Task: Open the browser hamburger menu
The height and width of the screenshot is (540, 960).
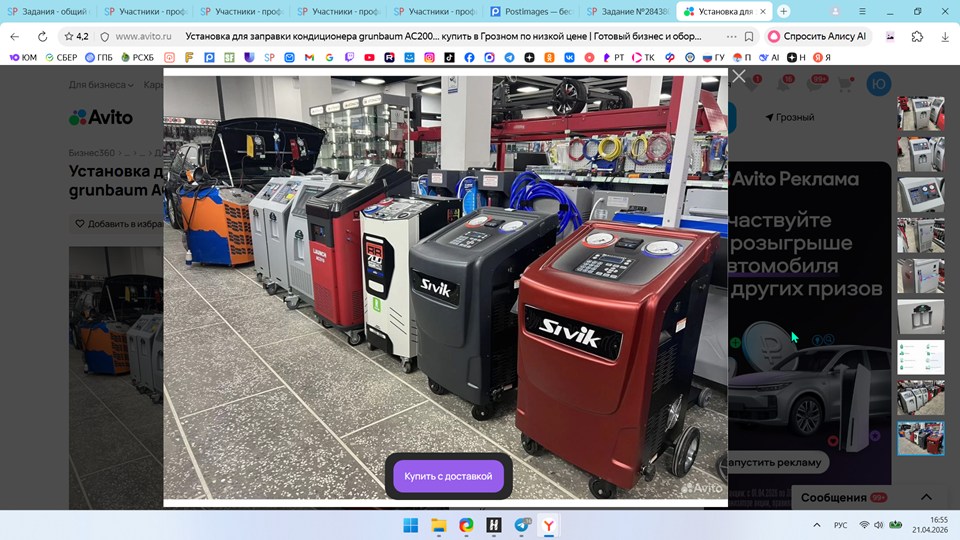Action: pos(862,12)
